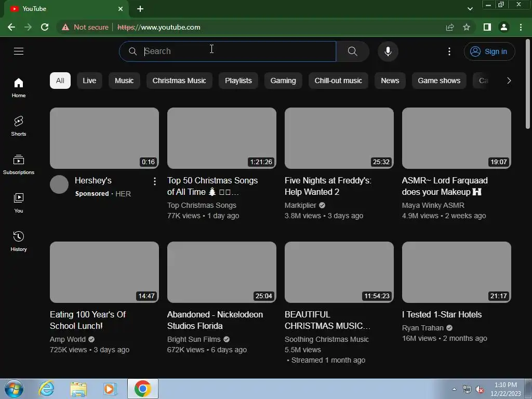Show more chips with the right arrow
Screen dimensions: 532x399
[x=509, y=81]
